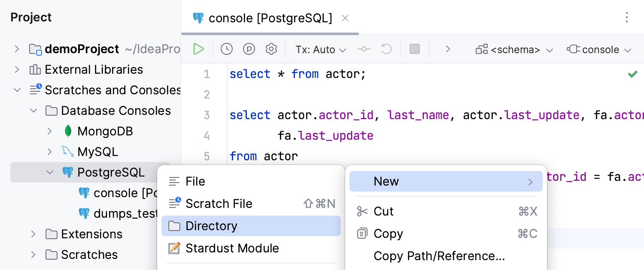Expand the External Libraries node

[x=17, y=69]
